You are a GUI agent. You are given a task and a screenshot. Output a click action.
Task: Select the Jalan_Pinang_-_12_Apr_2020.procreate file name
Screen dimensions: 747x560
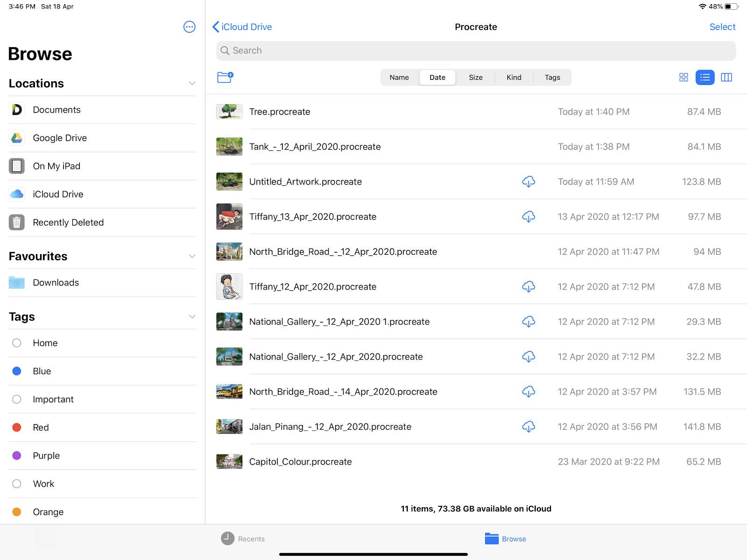[x=330, y=427]
